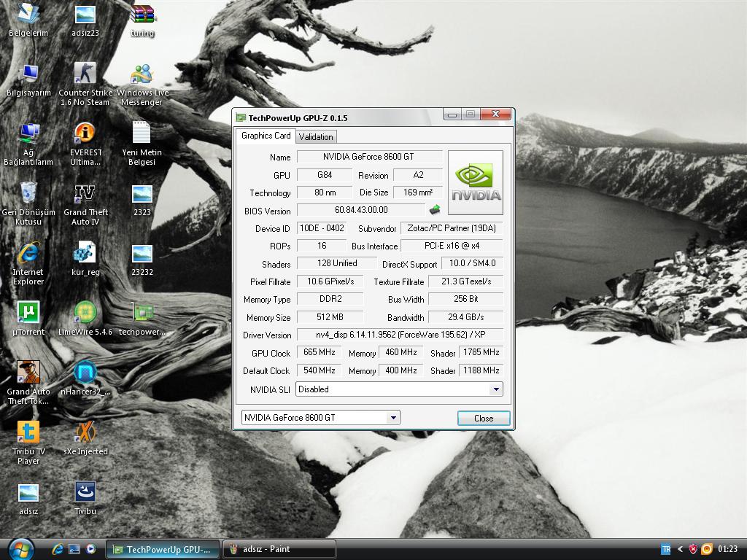Viewport: 747px width, 560px height.
Task: Launch Grand Theft Auto IV icon
Action: (85, 204)
